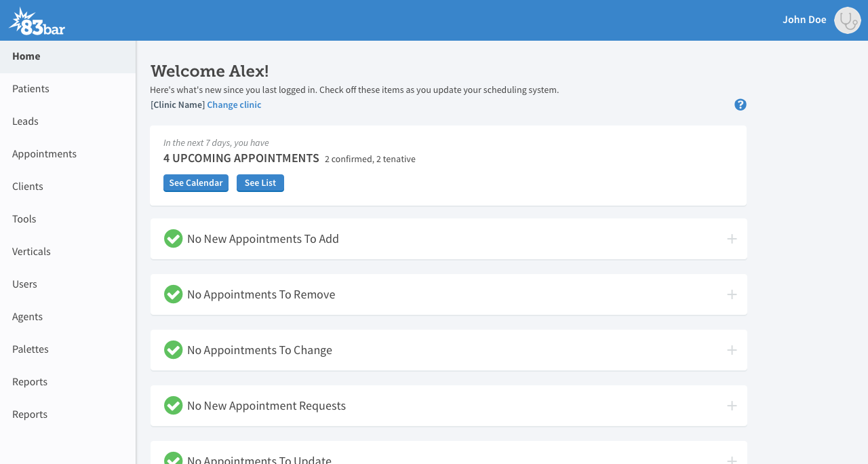868x464 pixels.
Task: Click 'Welcome Alex!' heading
Action: click(210, 71)
